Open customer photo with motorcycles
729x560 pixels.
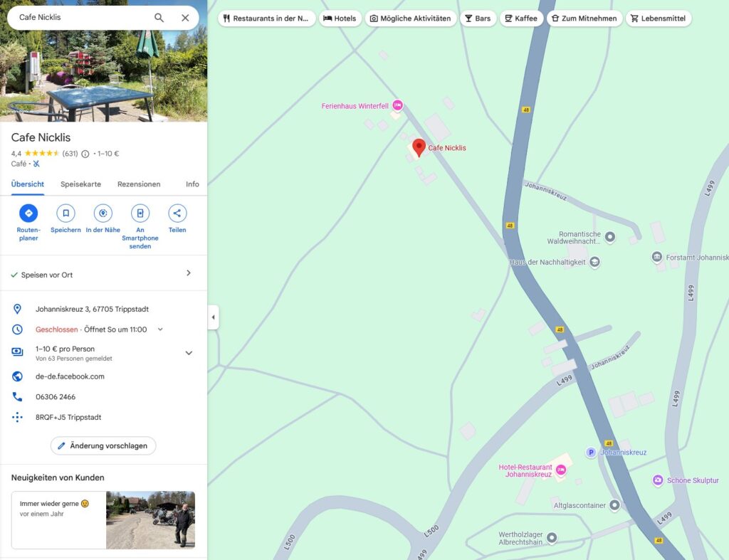[x=150, y=520]
